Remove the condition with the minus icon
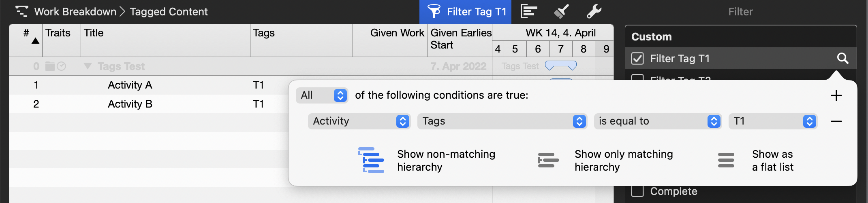868x203 pixels. click(x=836, y=121)
